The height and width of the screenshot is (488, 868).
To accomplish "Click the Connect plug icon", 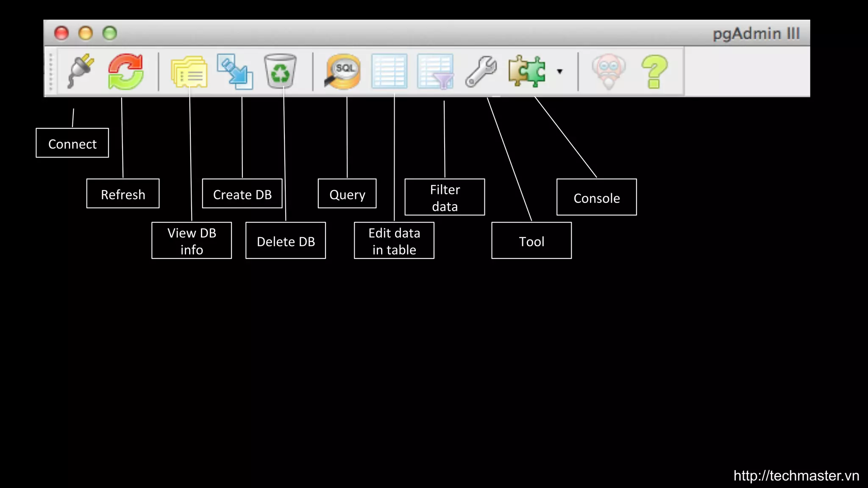I will pos(81,71).
